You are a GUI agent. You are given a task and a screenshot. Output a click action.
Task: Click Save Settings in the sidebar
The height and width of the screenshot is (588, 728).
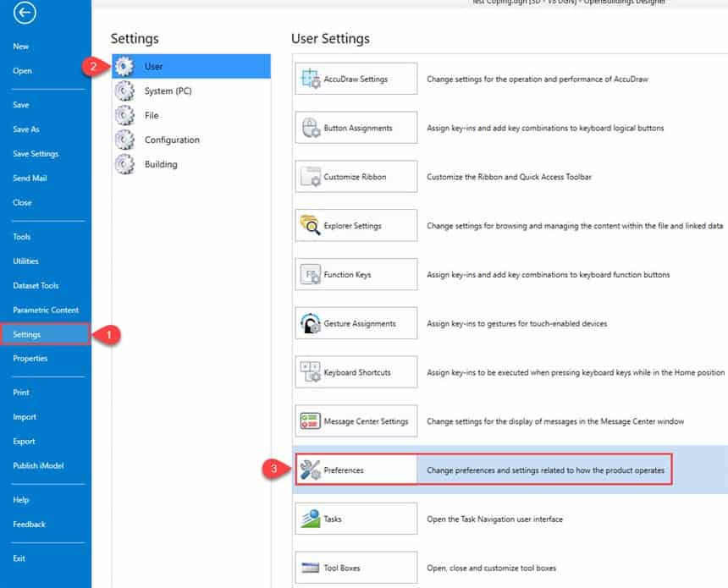pos(38,153)
